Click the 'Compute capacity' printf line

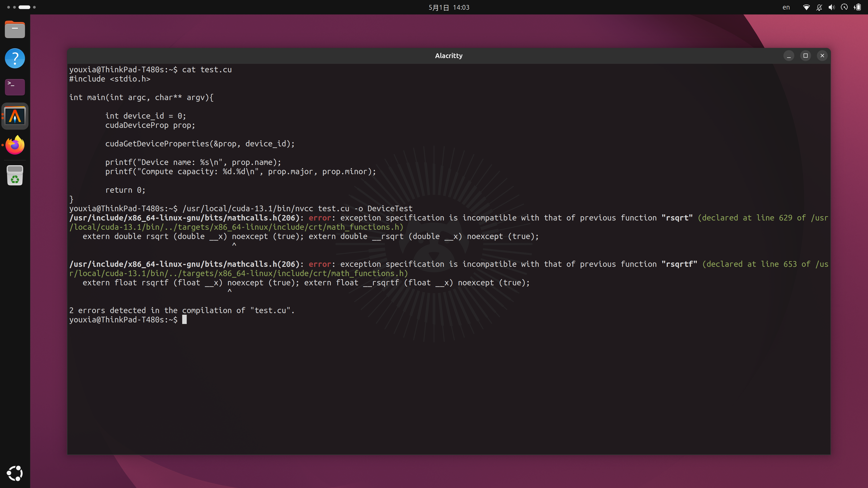241,172
